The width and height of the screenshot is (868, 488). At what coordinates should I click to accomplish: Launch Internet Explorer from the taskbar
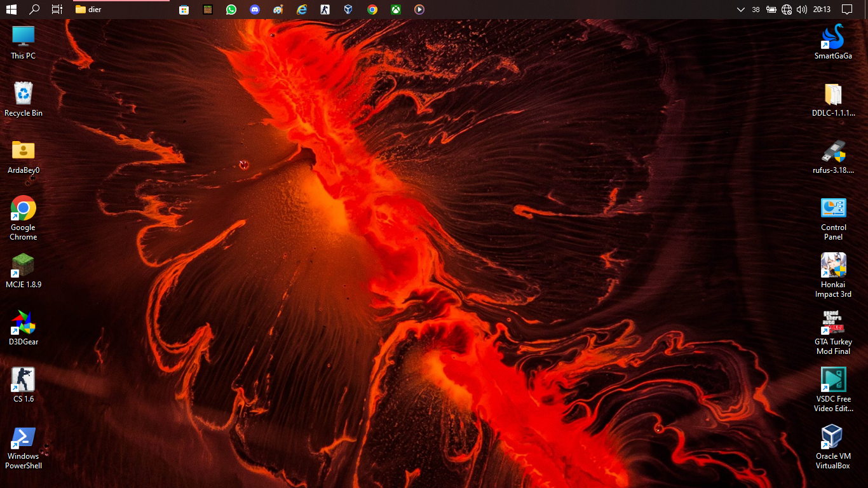coord(301,10)
